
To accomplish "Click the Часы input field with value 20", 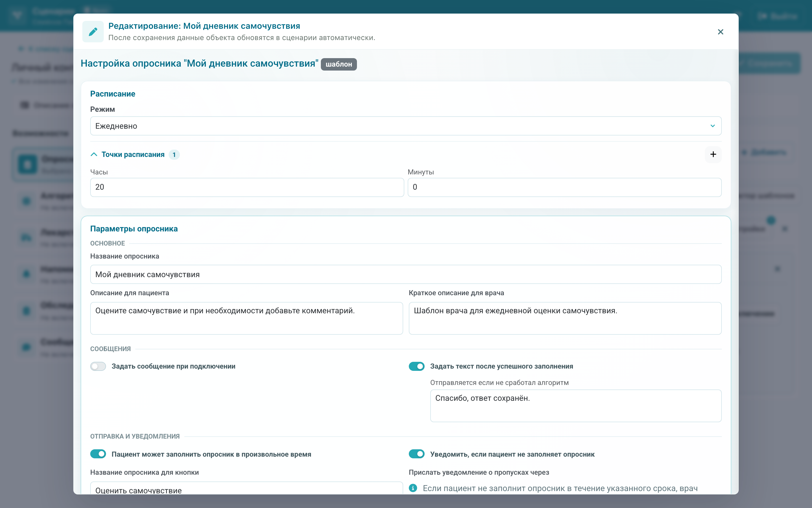I will pos(247,187).
